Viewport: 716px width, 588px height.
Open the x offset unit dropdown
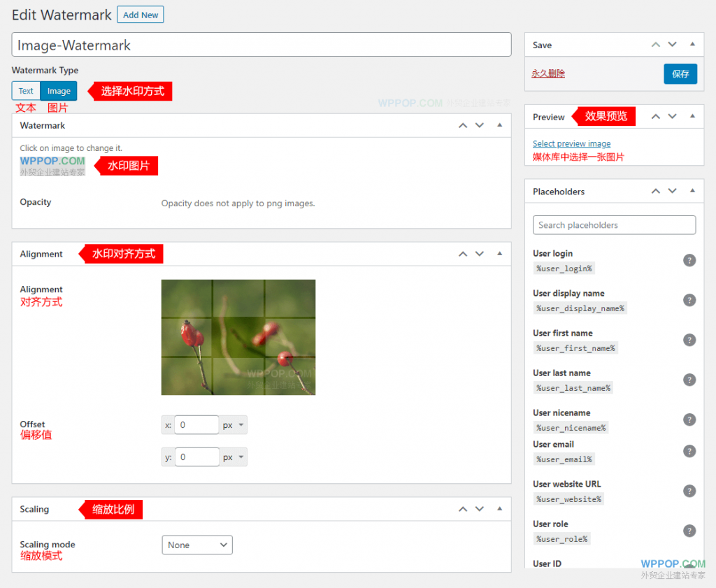(x=234, y=425)
